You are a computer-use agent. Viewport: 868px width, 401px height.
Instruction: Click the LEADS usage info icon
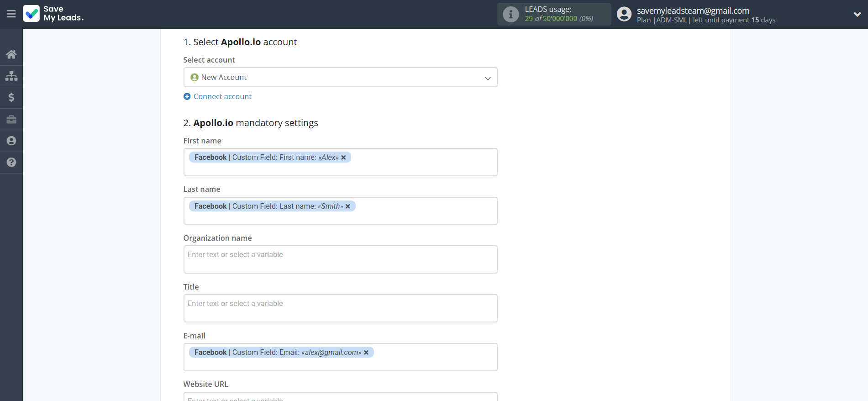tap(510, 14)
